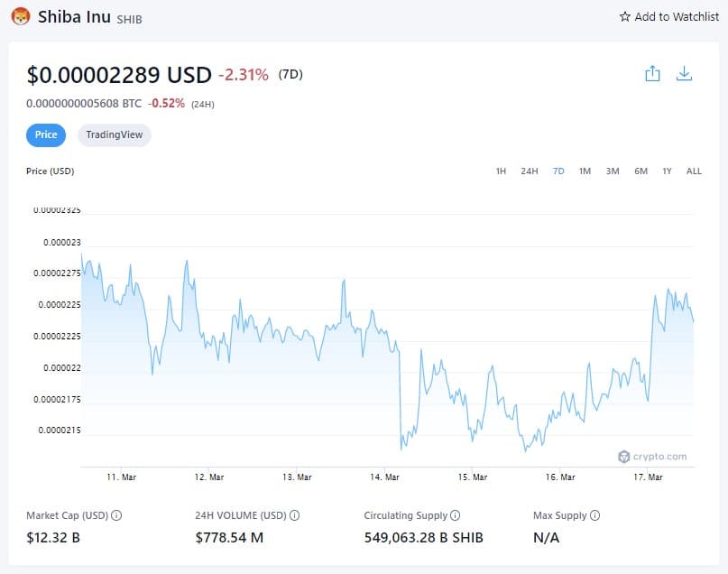This screenshot has width=728, height=574.
Task: Set chart range to 24H
Action: tap(530, 171)
